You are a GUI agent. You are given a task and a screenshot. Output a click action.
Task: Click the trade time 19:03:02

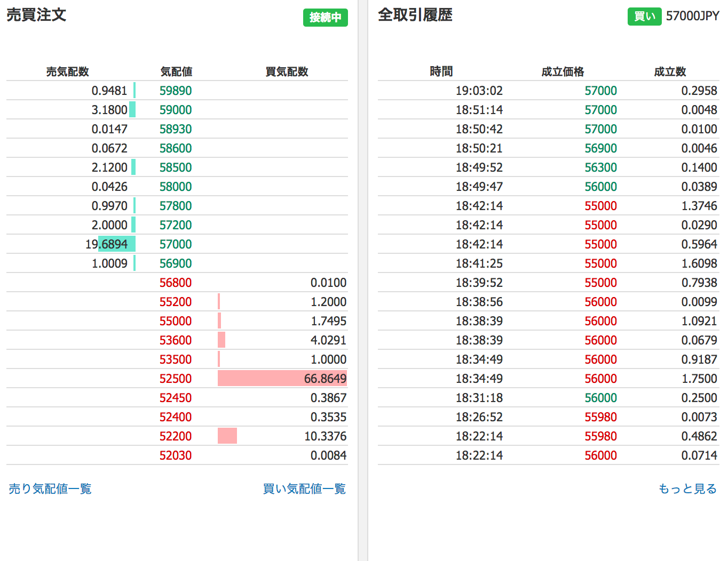point(479,91)
